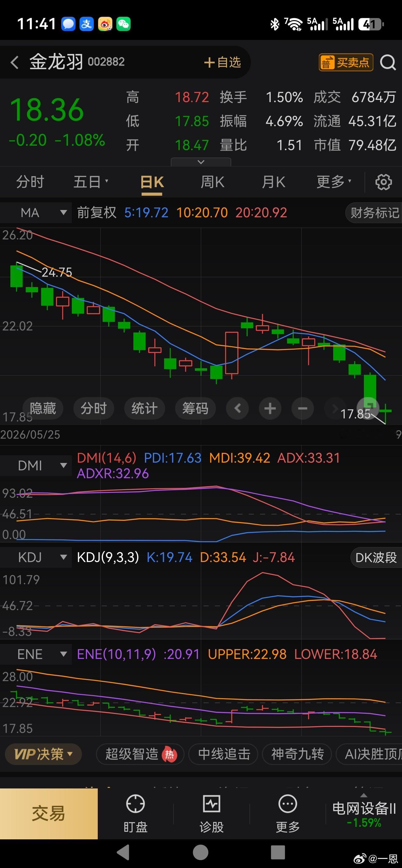This screenshot has height=868, width=402.
Task: Tap the 买卖点 badge icon
Action: pyautogui.click(x=346, y=62)
